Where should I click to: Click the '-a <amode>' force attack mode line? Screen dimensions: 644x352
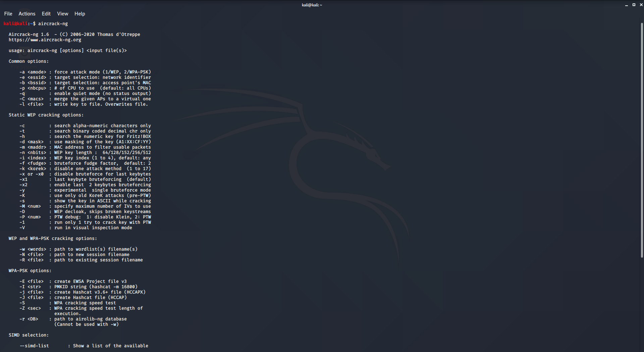tap(85, 72)
